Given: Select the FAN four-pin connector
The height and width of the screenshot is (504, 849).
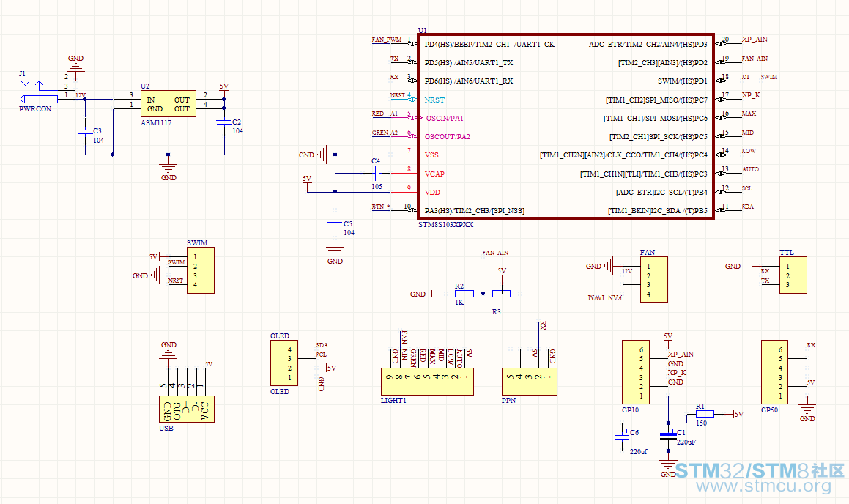Looking at the screenshot, I should click(654, 279).
